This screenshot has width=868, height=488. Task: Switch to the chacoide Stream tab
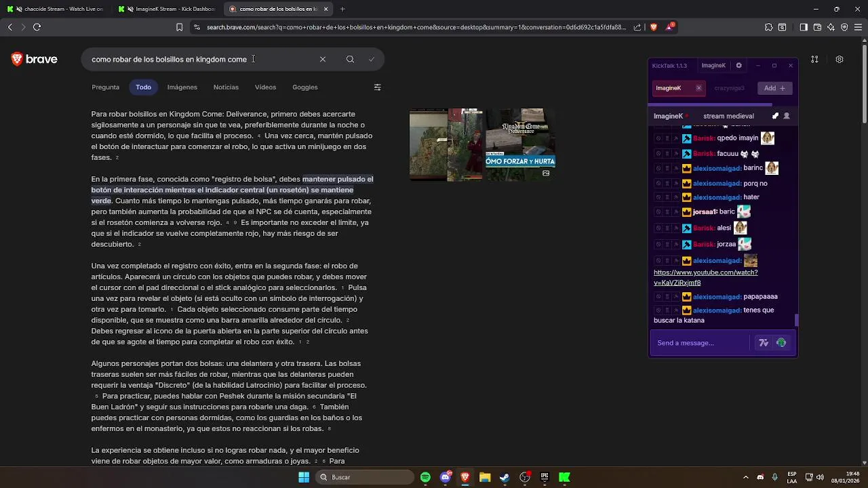pyautogui.click(x=56, y=9)
